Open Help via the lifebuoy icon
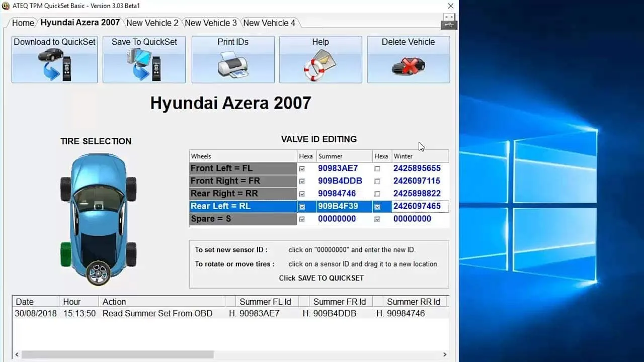Screen dimensions: 644x362 (x=320, y=66)
